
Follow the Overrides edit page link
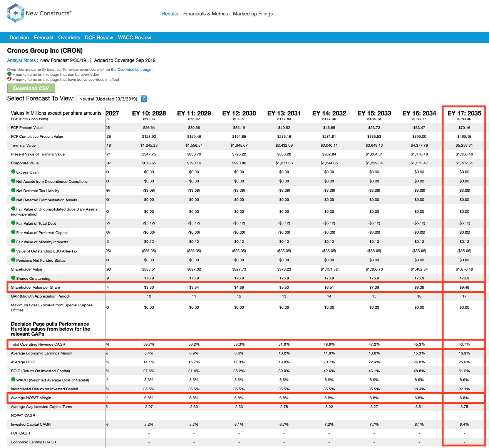[x=134, y=70]
